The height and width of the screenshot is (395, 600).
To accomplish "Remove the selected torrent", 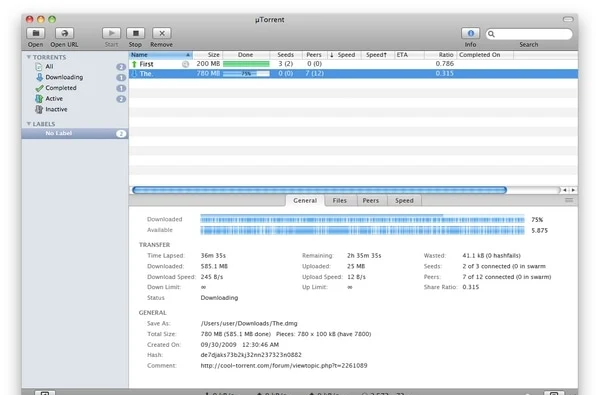I will 161,33.
